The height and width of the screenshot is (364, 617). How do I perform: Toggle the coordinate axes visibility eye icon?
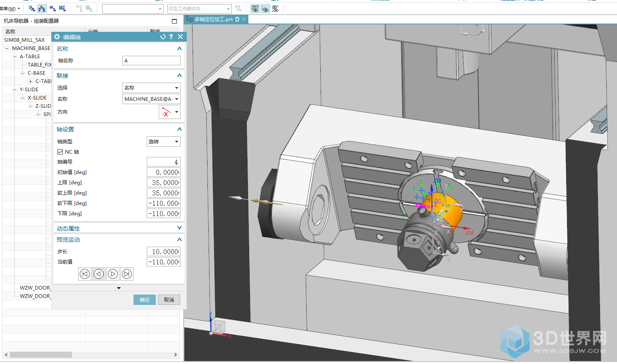265,9
